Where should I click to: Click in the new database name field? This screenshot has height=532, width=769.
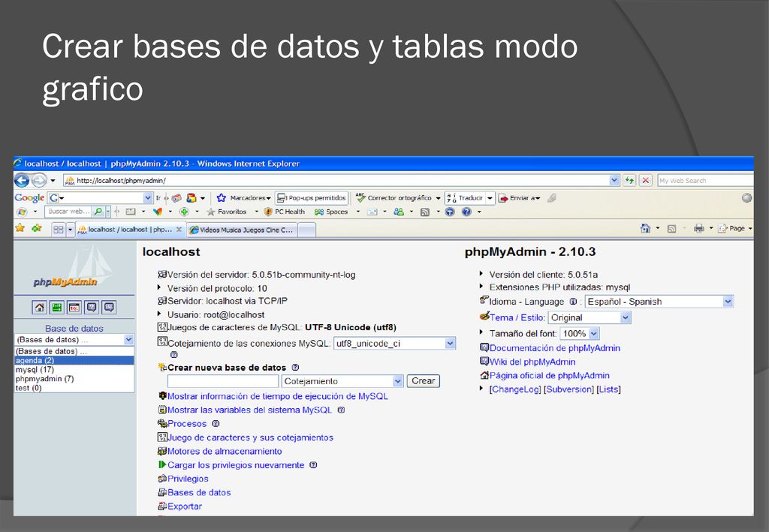point(223,381)
